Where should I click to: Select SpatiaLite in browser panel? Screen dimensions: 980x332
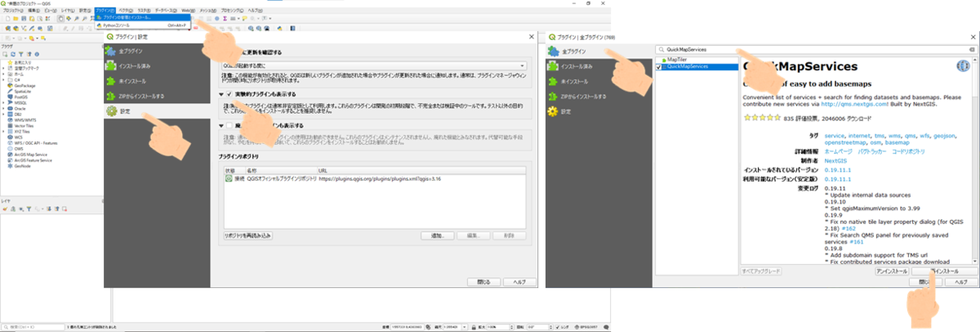coord(24,92)
